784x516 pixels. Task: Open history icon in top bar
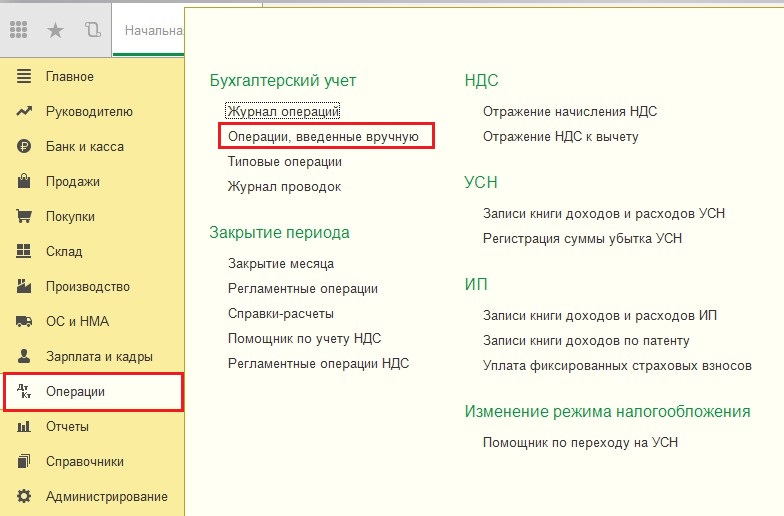tap(92, 30)
